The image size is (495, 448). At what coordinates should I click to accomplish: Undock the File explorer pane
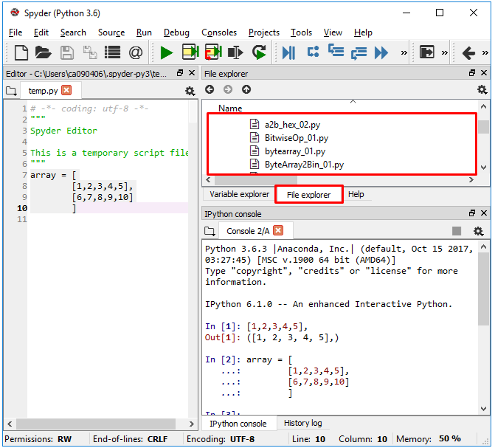pos(472,73)
